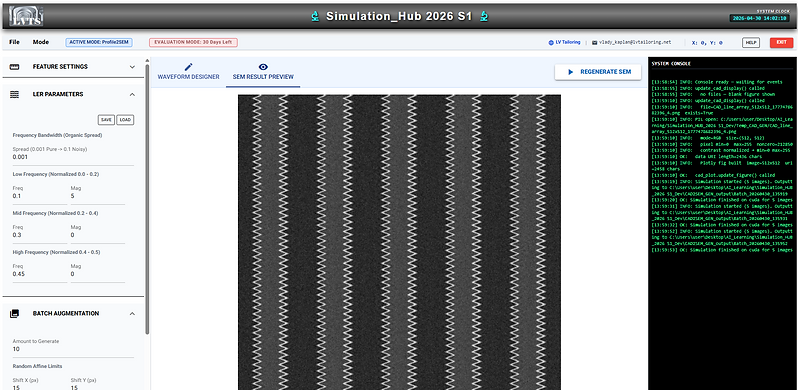This screenshot has width=798, height=390.
Task: Click the Spread input field showing 0.001
Action: [73, 157]
